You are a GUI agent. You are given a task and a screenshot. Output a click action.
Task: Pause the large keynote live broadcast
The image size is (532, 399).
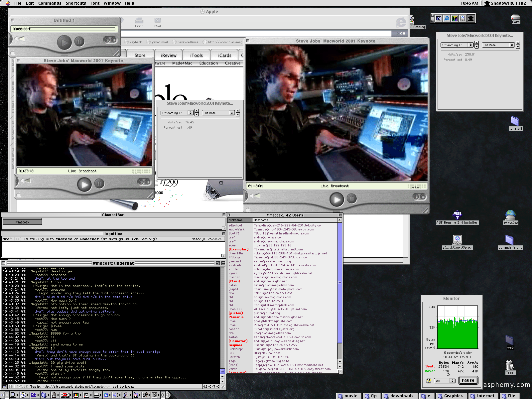352,199
